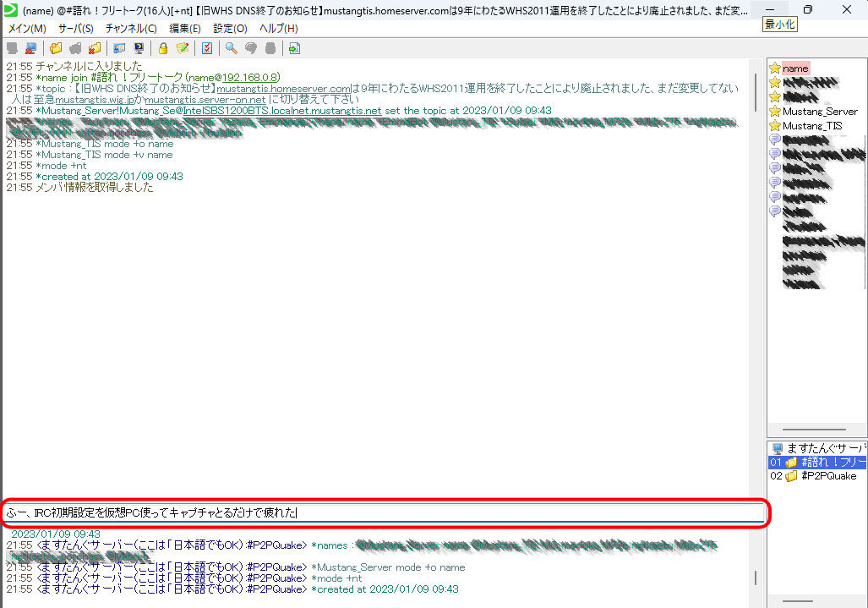
Task: Click the magnifying glass search icon
Action: click(231, 48)
